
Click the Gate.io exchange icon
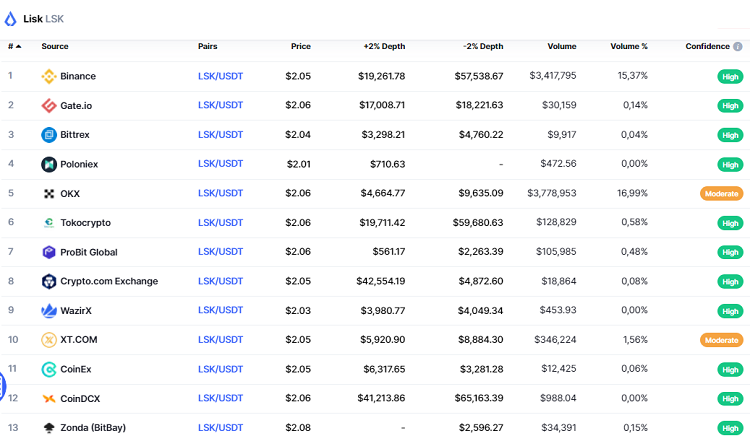point(48,105)
